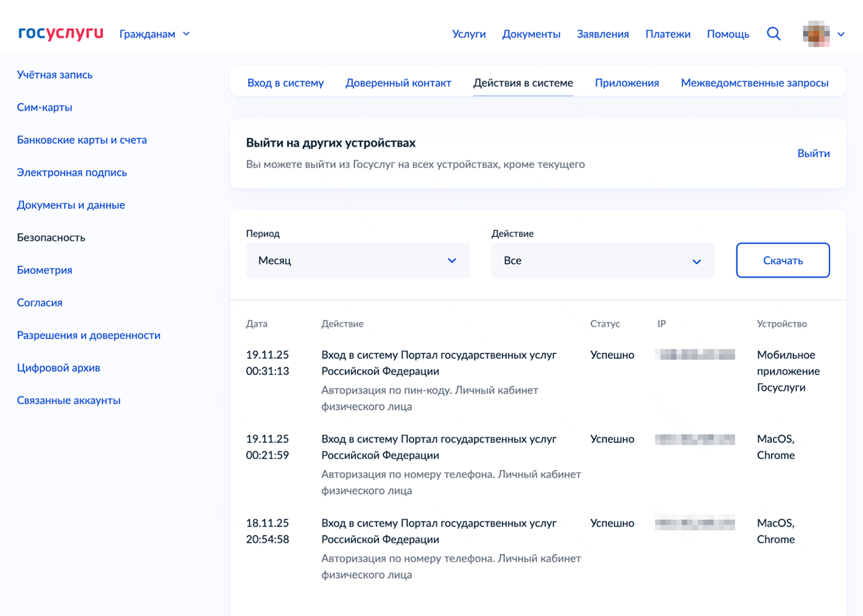Screen dimensions: 863x616
Task: Click the date 18.11.25 20:54:58
Action: click(x=267, y=531)
